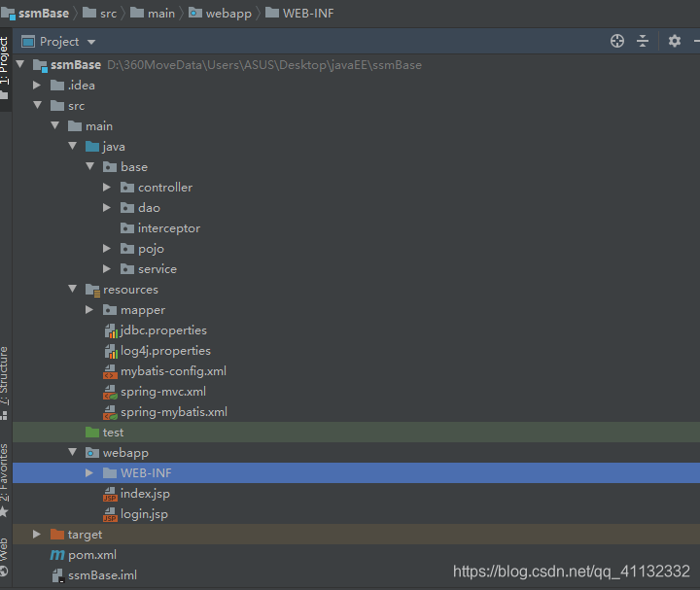Image resolution: width=700 pixels, height=590 pixels.
Task: Click the Collapse All icon in Project panel
Action: click(x=643, y=41)
